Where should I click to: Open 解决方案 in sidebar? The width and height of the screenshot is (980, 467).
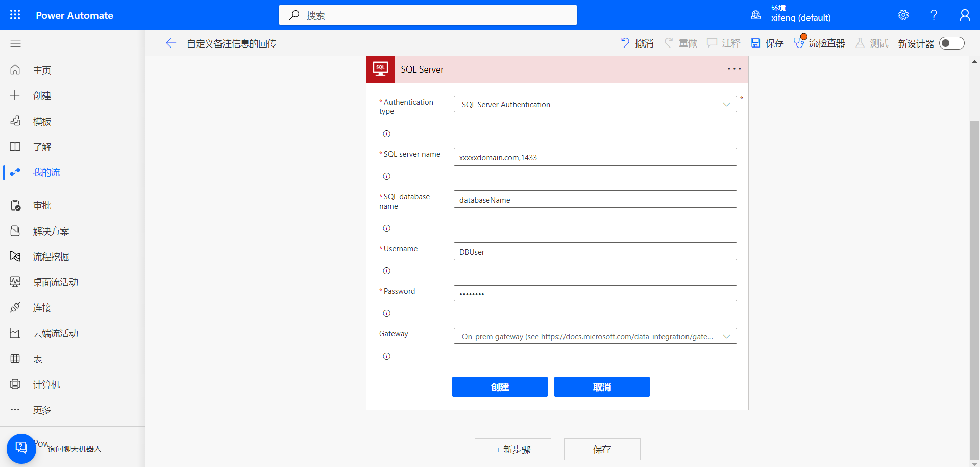point(72,231)
